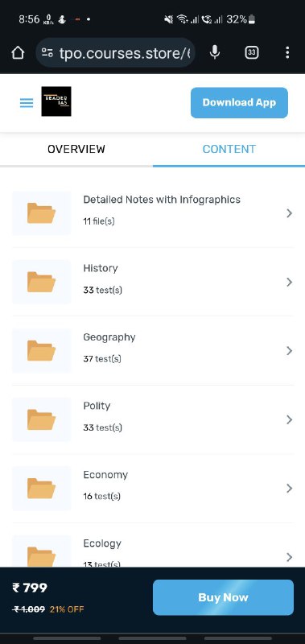Expand the Polity row chevron
This screenshot has height=644, width=305.
(290, 419)
